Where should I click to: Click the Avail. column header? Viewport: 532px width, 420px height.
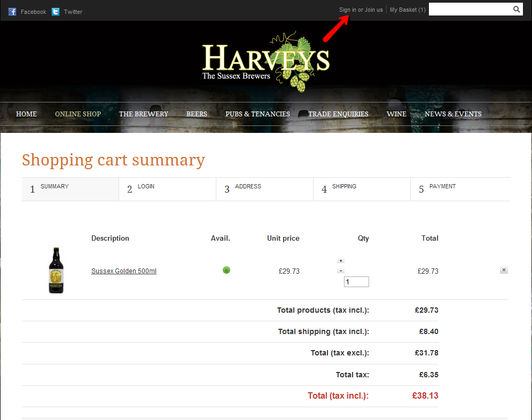pos(221,239)
